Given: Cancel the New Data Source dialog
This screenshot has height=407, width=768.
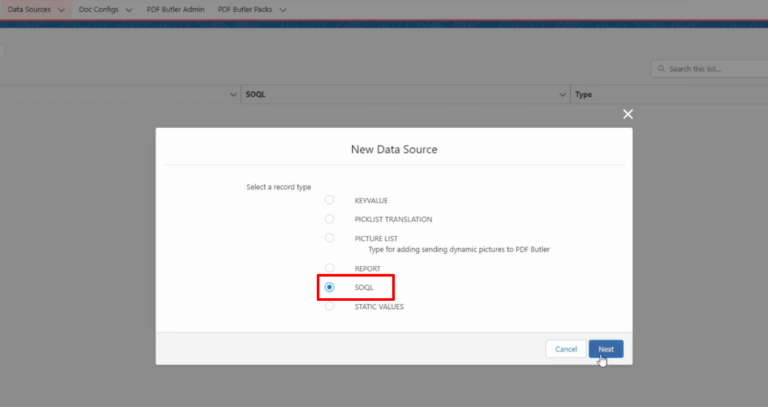Looking at the screenshot, I should point(566,349).
